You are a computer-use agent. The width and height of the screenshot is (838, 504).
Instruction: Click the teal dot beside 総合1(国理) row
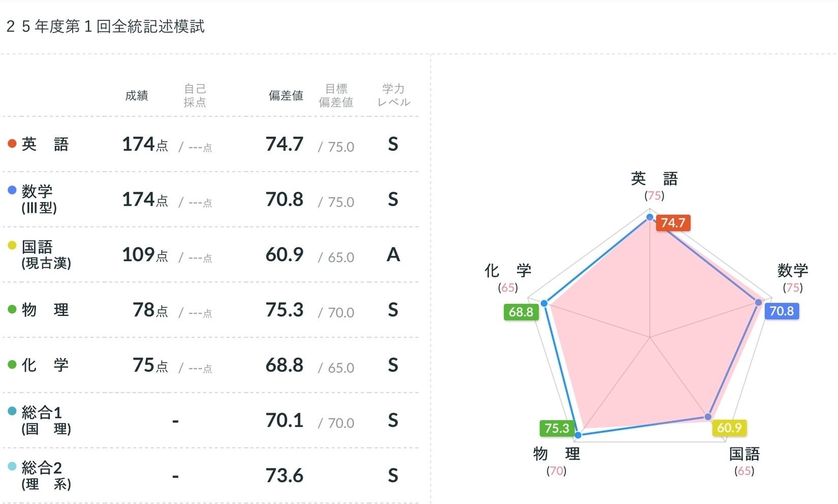pos(12,411)
